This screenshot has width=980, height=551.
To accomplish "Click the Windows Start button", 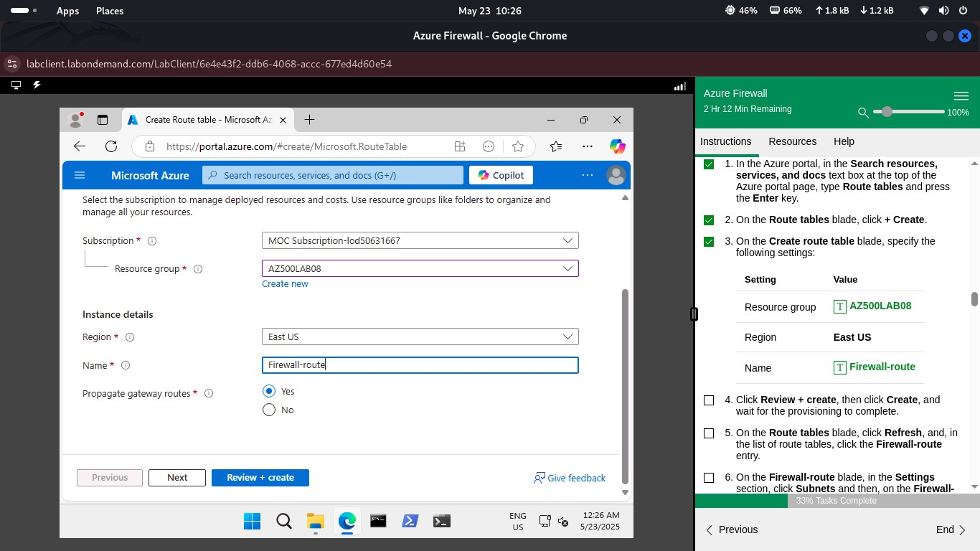I will point(253,521).
